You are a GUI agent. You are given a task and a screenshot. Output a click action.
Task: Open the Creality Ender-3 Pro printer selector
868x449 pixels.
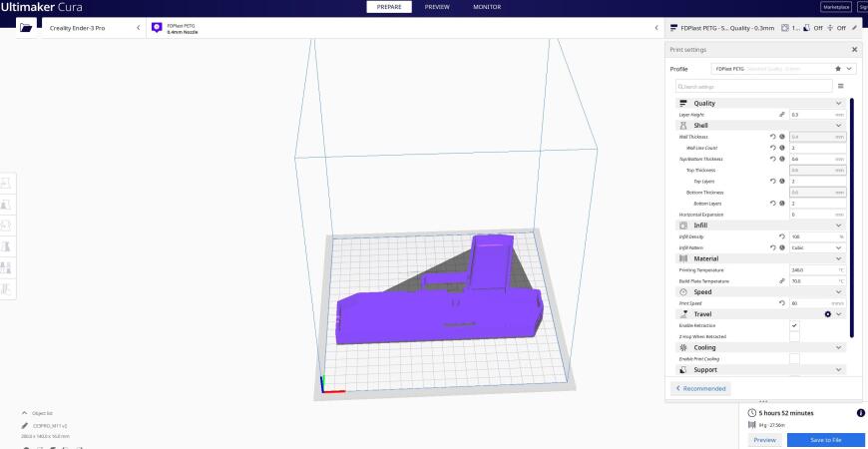click(x=94, y=28)
